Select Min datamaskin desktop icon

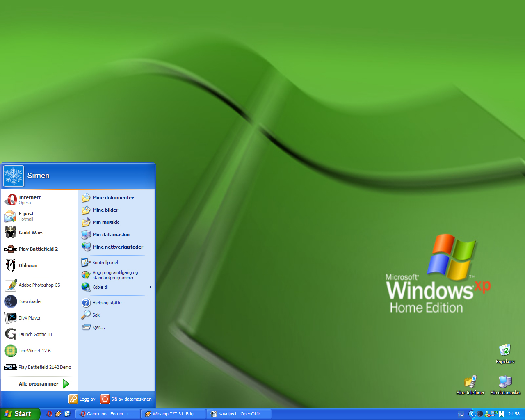coord(505,385)
